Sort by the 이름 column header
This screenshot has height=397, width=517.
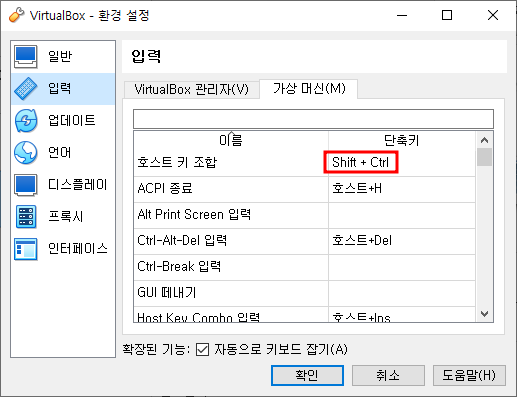[x=231, y=140]
